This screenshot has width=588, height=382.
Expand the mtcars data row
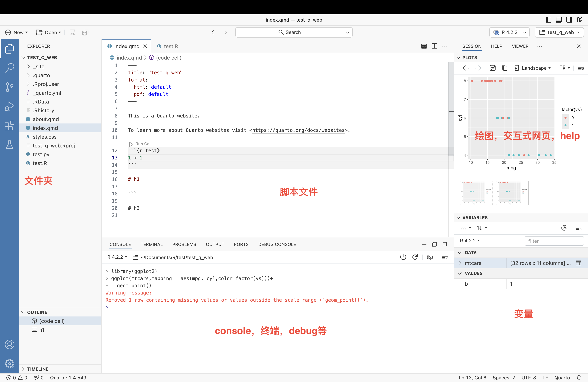point(460,263)
